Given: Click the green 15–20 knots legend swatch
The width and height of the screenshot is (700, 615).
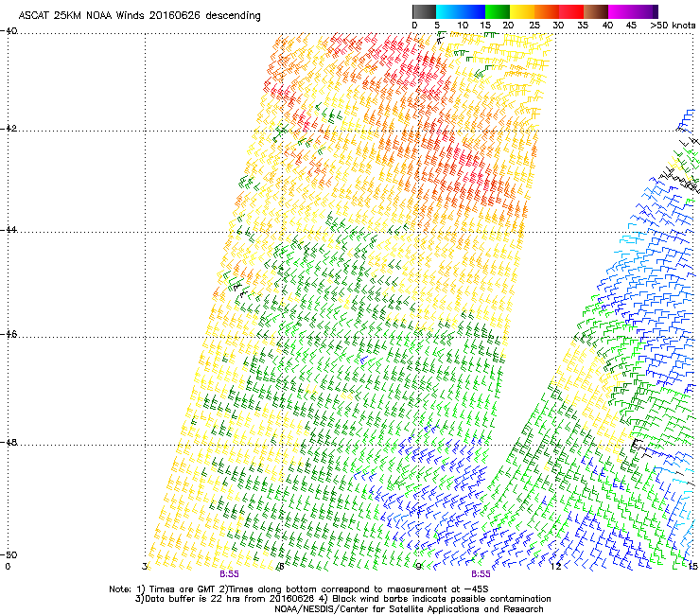Looking at the screenshot, I should [x=498, y=11].
